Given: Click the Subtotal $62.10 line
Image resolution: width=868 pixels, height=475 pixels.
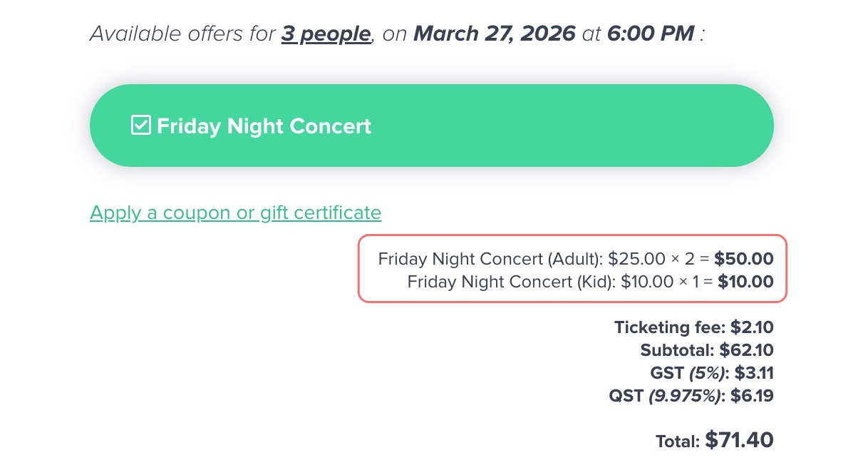Looking at the screenshot, I should [x=706, y=350].
